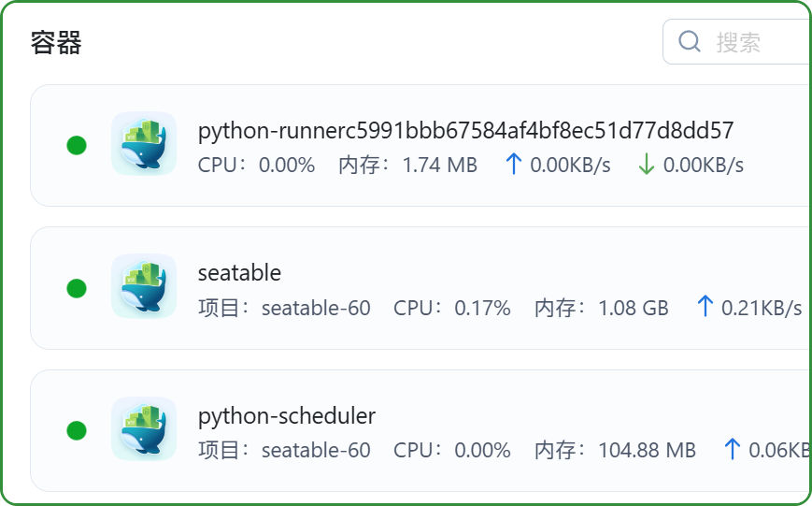The height and width of the screenshot is (506, 812).
Task: Open the seatable container name
Action: (239, 273)
